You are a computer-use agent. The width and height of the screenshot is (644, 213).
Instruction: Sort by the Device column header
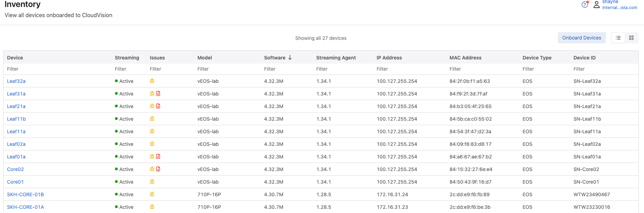click(x=15, y=58)
